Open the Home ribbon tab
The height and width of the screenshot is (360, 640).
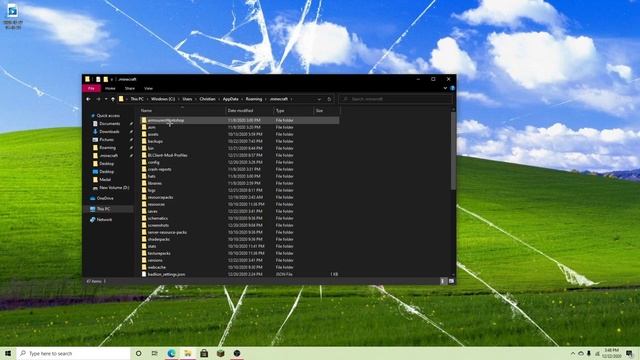point(110,88)
